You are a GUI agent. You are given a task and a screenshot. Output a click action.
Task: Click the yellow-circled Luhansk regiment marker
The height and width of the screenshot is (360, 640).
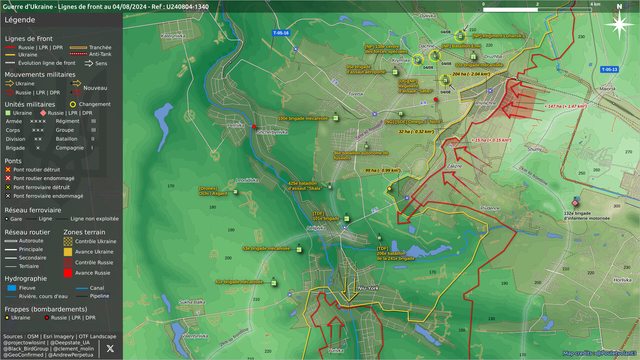point(460,36)
